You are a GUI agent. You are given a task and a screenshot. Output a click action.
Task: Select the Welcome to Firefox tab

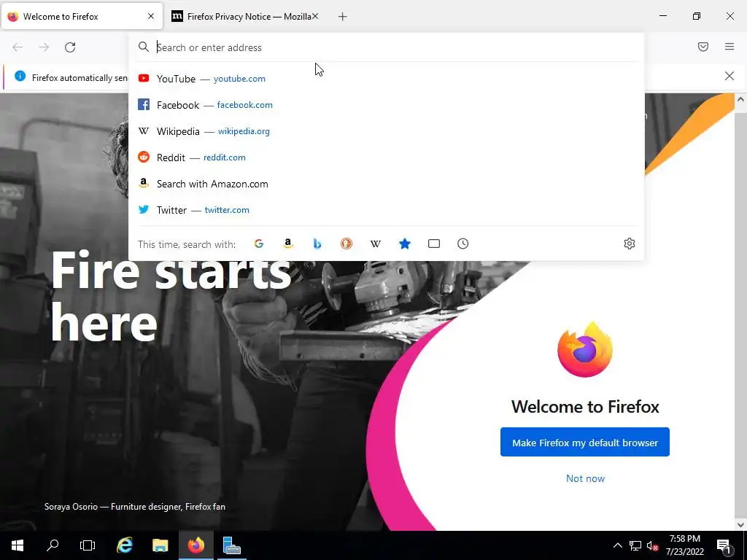pyautogui.click(x=82, y=17)
